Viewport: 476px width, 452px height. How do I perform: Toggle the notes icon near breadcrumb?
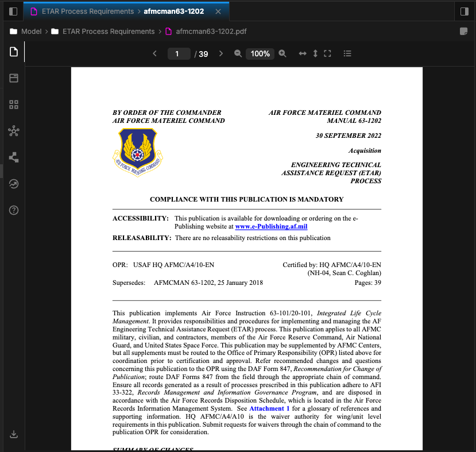click(463, 32)
